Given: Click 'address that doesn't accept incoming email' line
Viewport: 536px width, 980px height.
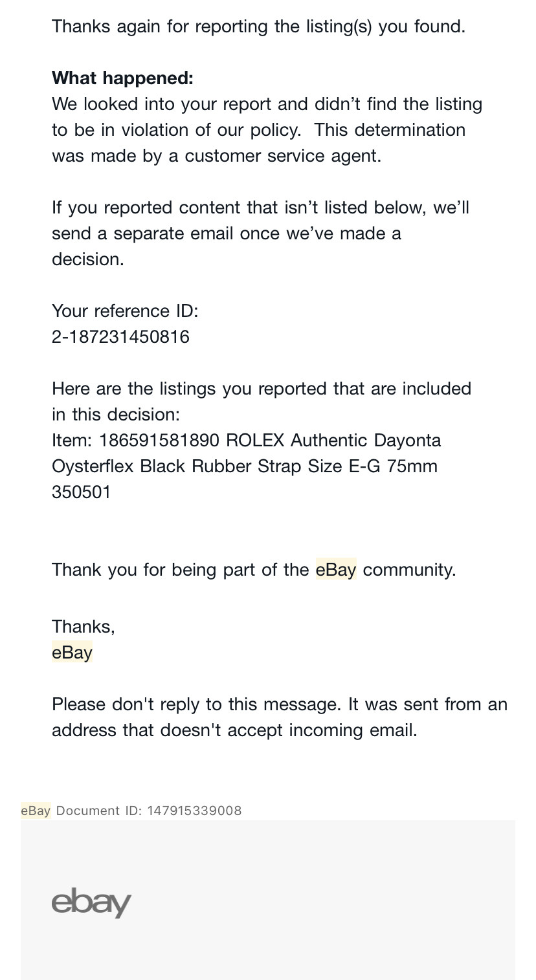Looking at the screenshot, I should (x=234, y=730).
